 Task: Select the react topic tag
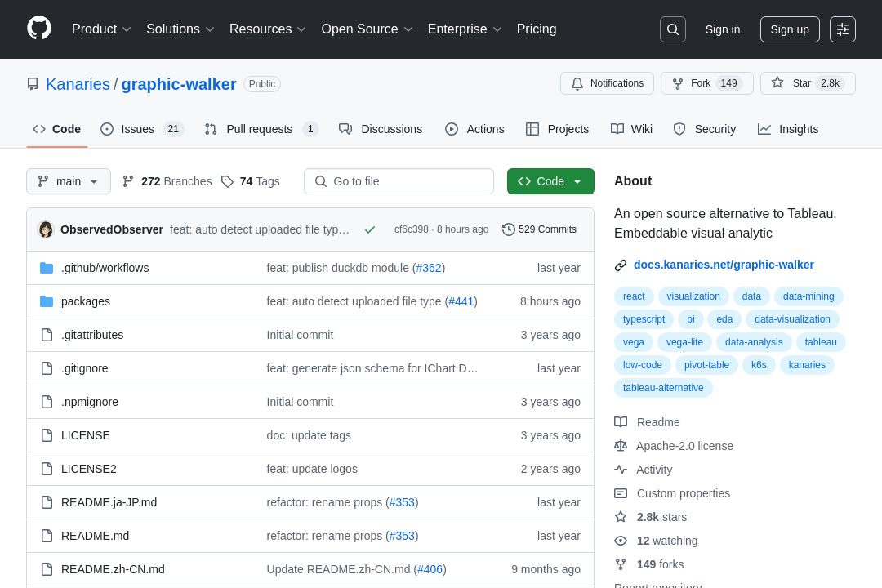634,296
